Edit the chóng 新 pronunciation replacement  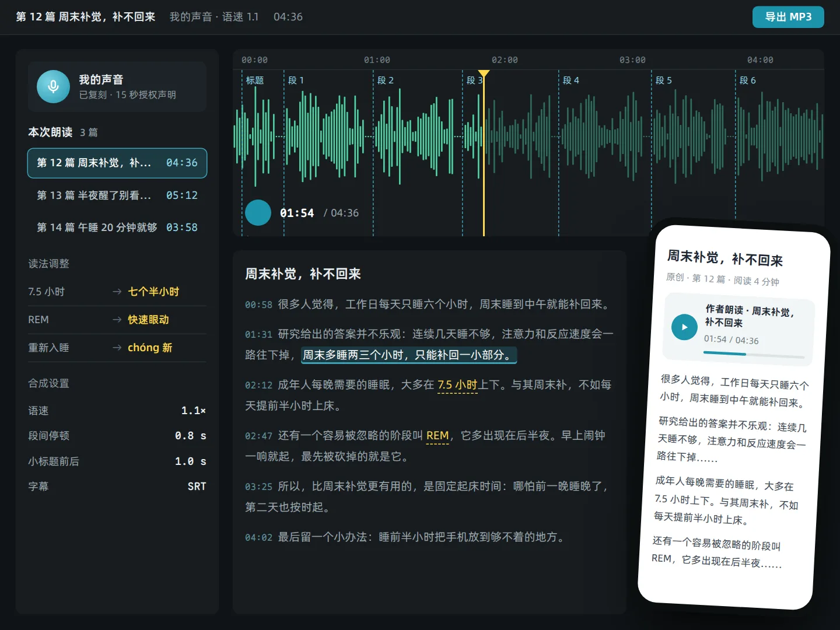[x=150, y=348]
